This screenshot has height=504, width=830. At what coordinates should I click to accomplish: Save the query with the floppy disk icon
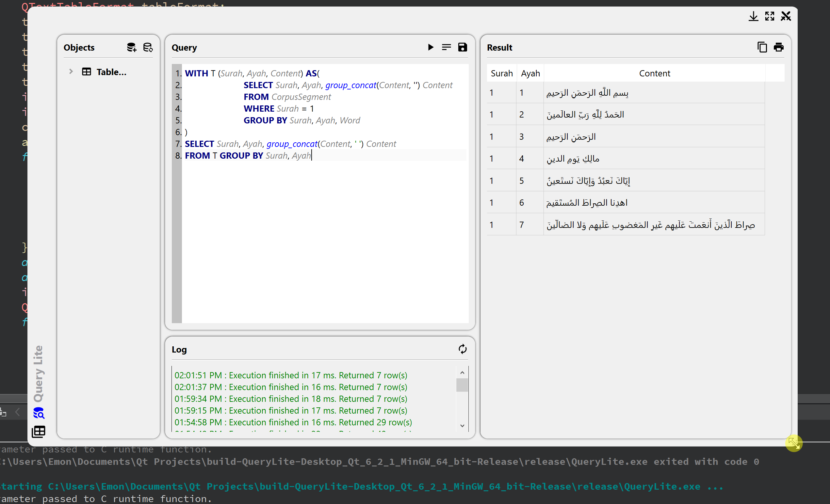(463, 47)
